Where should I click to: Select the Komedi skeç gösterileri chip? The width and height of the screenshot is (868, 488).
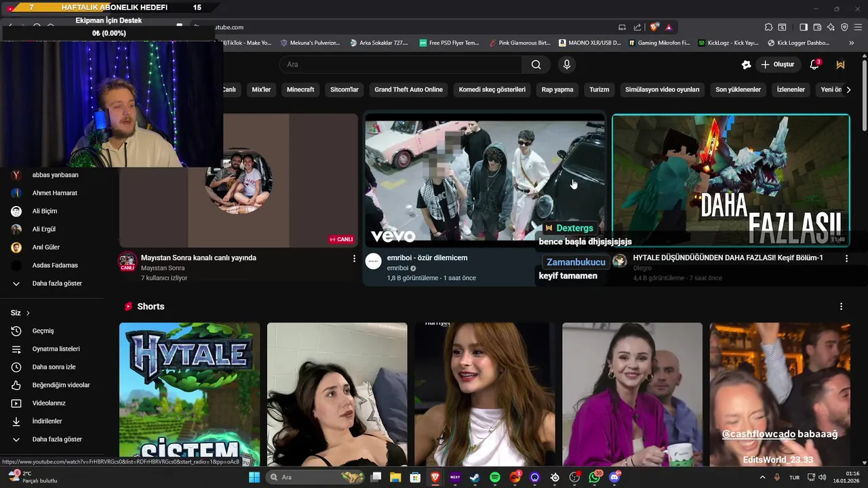point(492,89)
